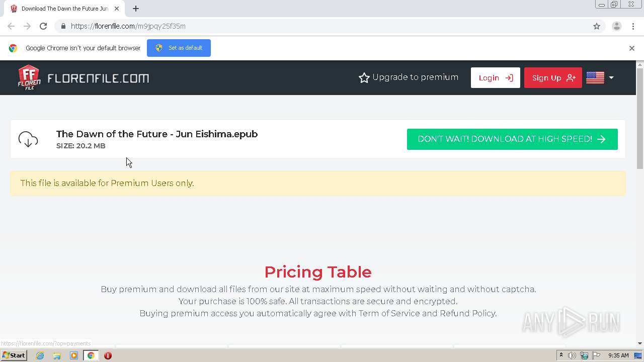Click the red Sign Up button
The image size is (644, 362).
[x=553, y=77]
